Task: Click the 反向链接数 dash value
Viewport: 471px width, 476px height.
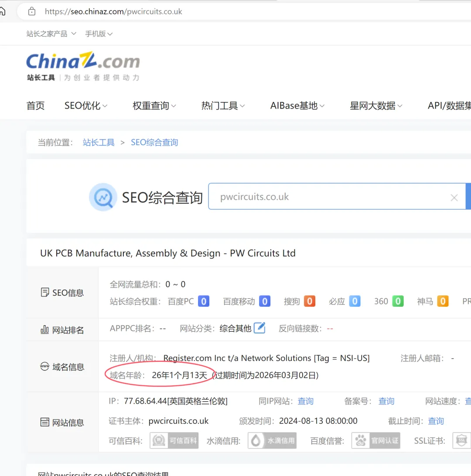Action: click(330, 329)
